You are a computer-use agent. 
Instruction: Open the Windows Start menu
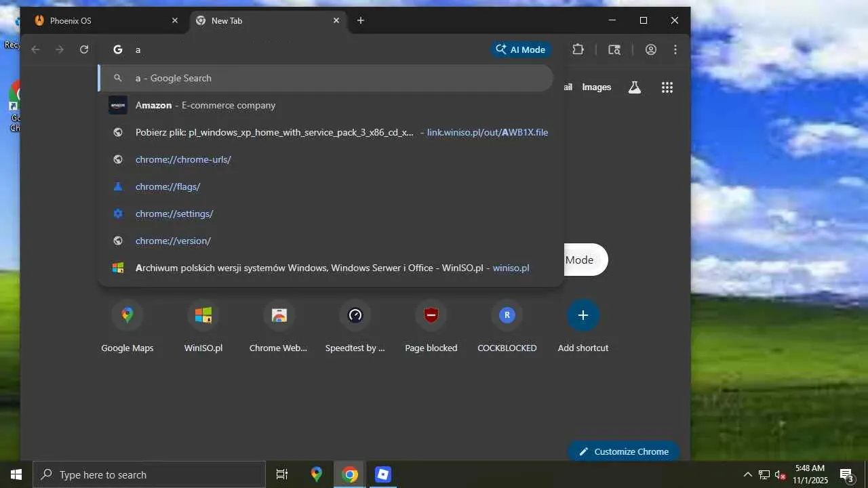point(16,474)
